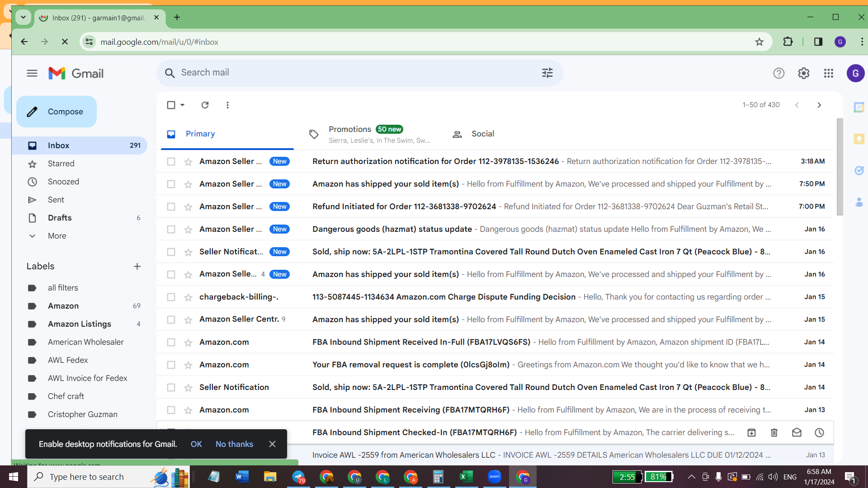Expand the More section in the sidebar

[x=57, y=236]
